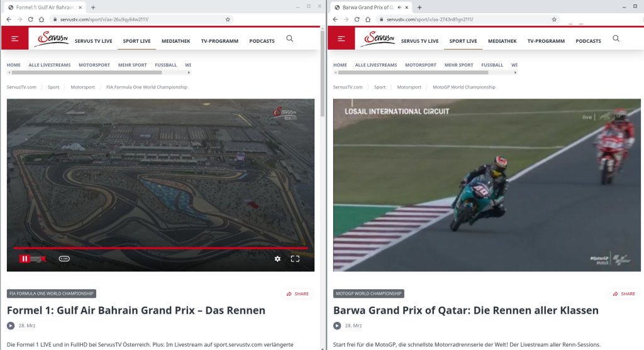This screenshot has height=350, width=644.
Task: Click FIA FORMULA ONE WORLD CHAMPIONSHIP tag
Action: 52,293
